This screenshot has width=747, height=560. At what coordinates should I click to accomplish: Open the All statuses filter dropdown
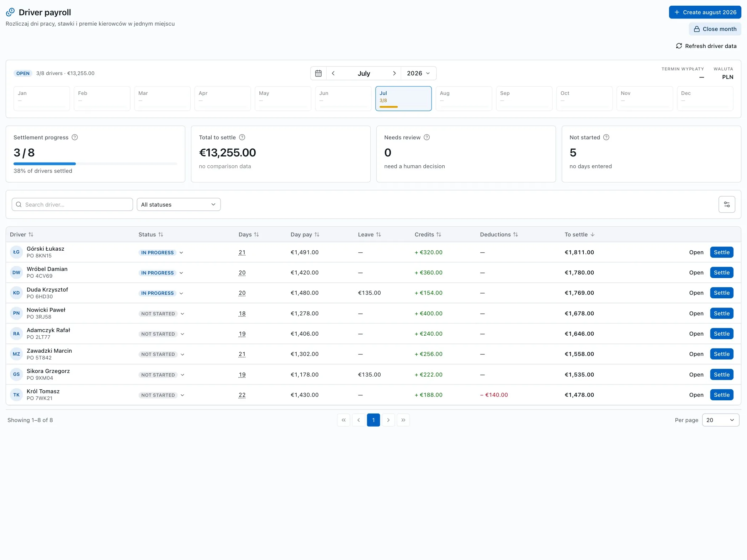(179, 204)
